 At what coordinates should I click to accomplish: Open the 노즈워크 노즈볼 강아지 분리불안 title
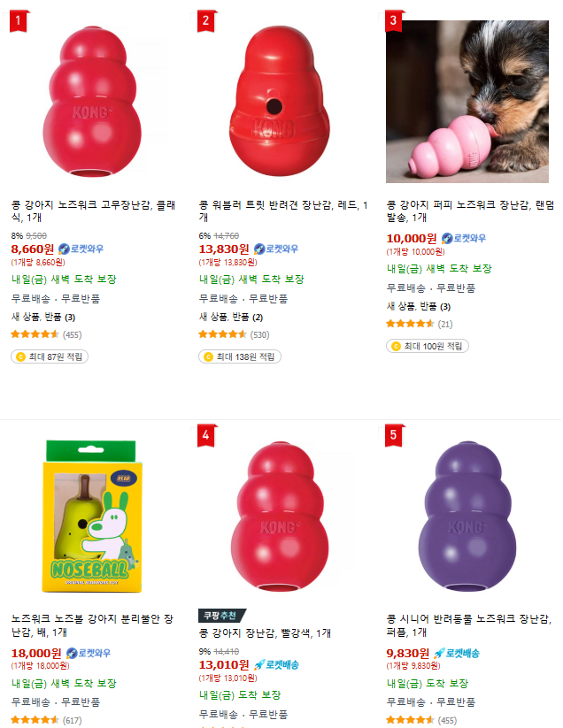tap(92, 625)
